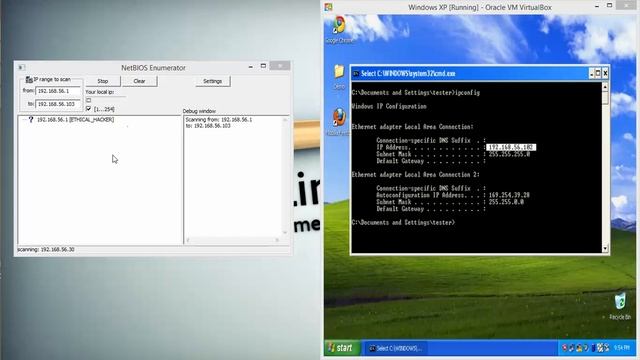Clear the NetBIOS Enumerator results
The height and width of the screenshot is (360, 640).
(x=139, y=81)
